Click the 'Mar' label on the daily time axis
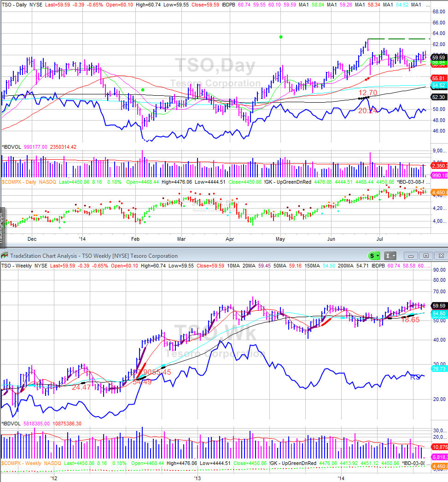448x482 pixels. point(181,239)
